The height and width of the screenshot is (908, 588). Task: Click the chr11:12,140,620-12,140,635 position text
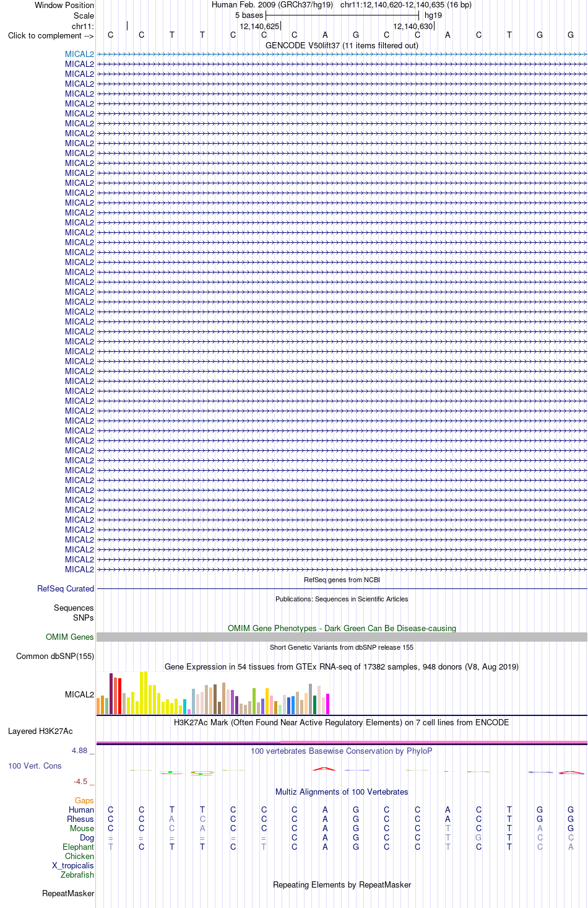(406, 4)
